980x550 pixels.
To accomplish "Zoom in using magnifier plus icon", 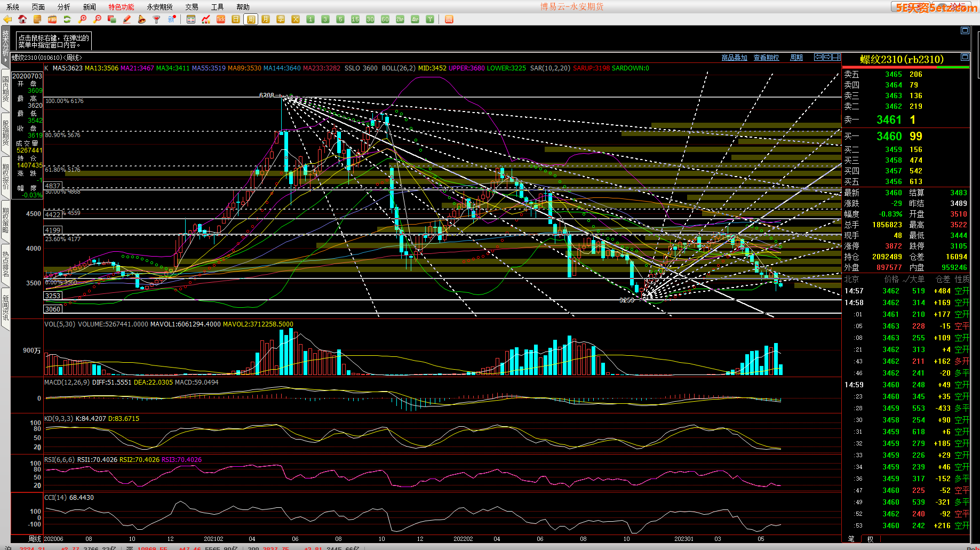I will tap(82, 19).
